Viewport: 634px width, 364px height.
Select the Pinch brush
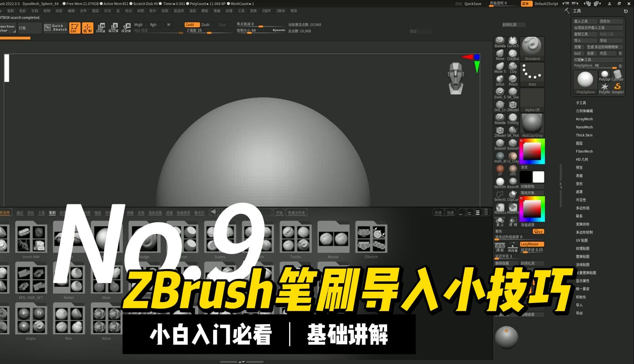pos(513,81)
